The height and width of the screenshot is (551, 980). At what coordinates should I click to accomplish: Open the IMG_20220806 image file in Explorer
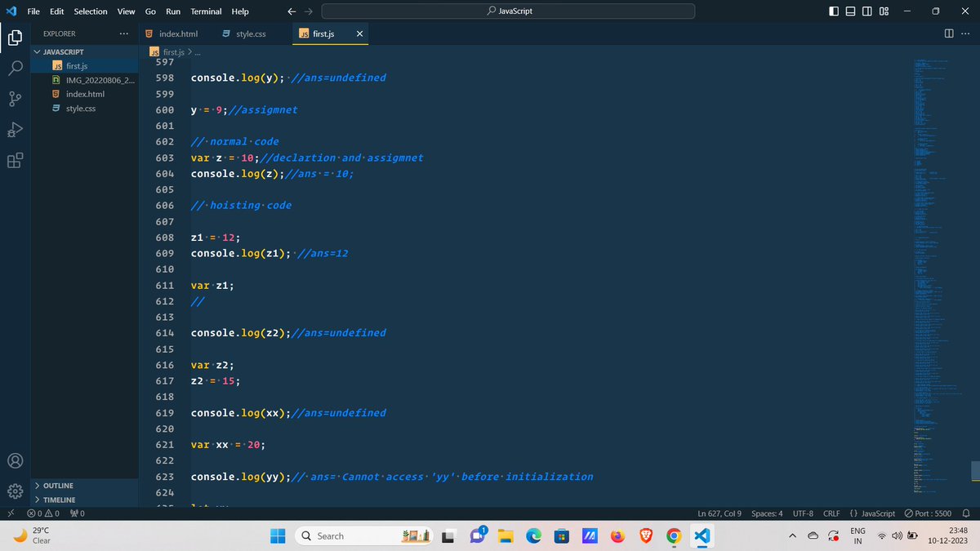85,80
